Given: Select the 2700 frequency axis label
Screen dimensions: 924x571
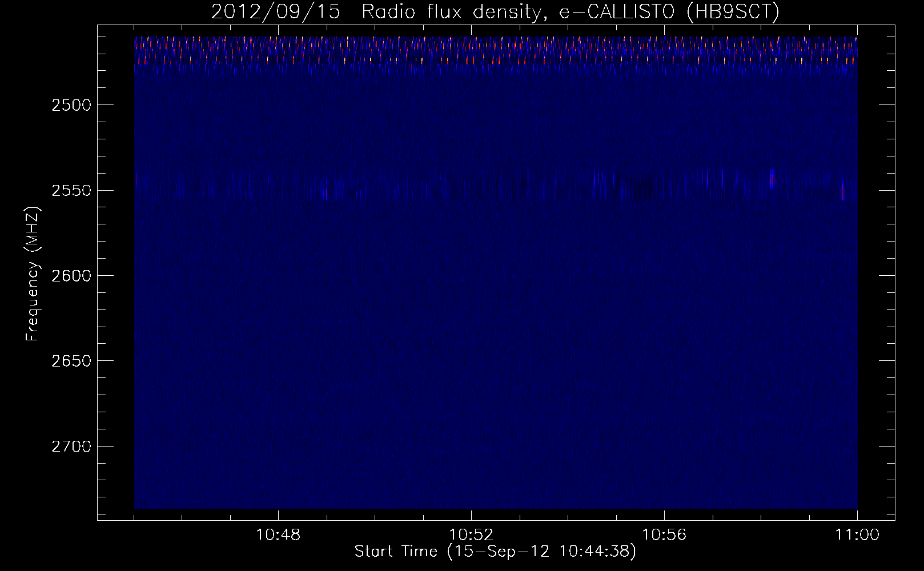Looking at the screenshot, I should (71, 446).
